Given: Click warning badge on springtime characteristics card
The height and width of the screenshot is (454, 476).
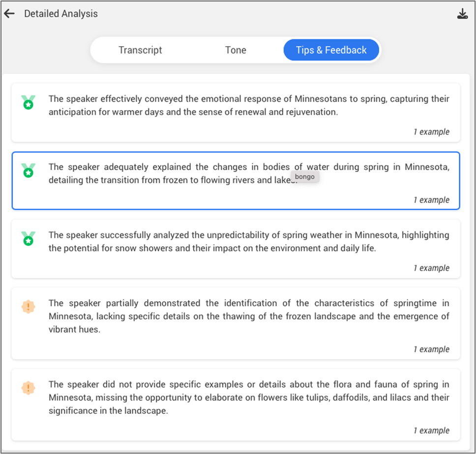Looking at the screenshot, I should pyautogui.click(x=28, y=307).
